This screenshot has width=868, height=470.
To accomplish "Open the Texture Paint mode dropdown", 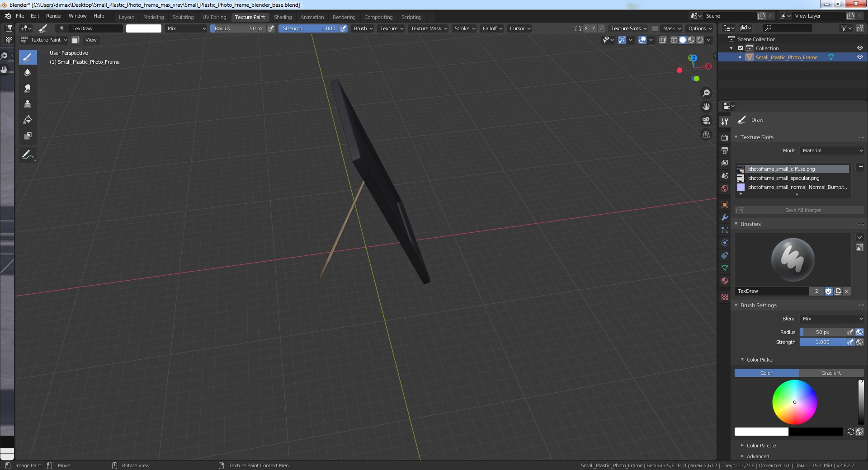I will 44,40.
